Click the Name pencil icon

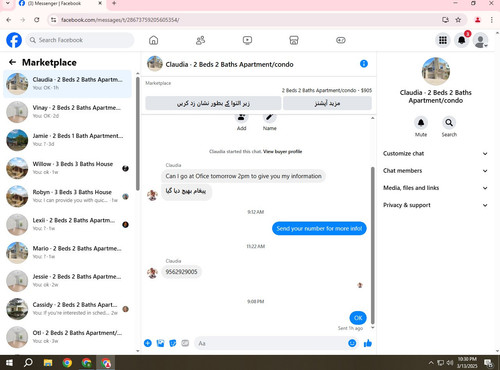pos(269,117)
